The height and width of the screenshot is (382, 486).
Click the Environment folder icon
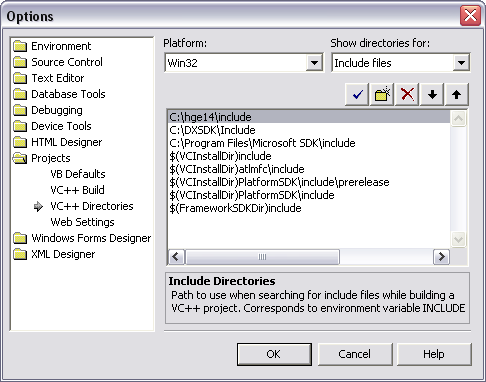pyautogui.click(x=20, y=46)
